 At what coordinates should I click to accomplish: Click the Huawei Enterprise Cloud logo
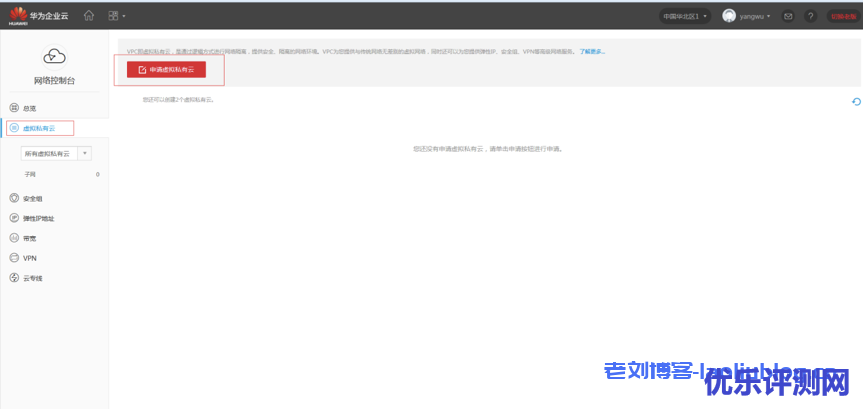(40, 15)
